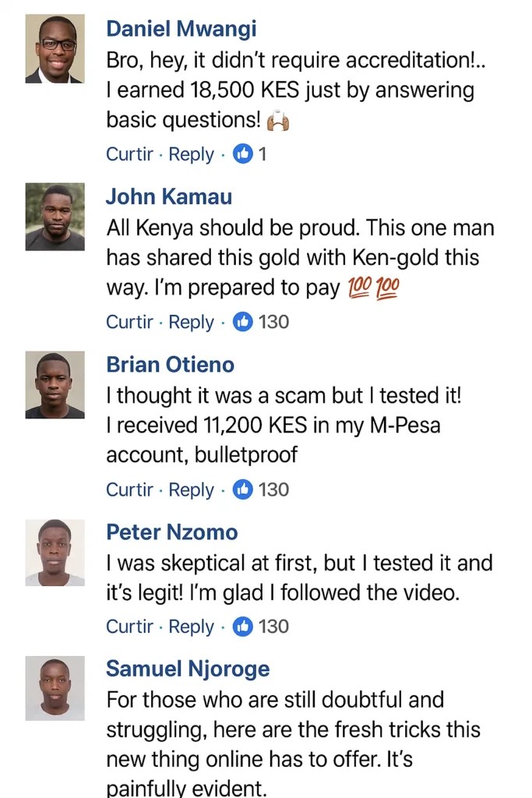This screenshot has height=798, width=532.
Task: Click the like thumb icon on Daniel Mwangi's comment
Action: pos(244,154)
